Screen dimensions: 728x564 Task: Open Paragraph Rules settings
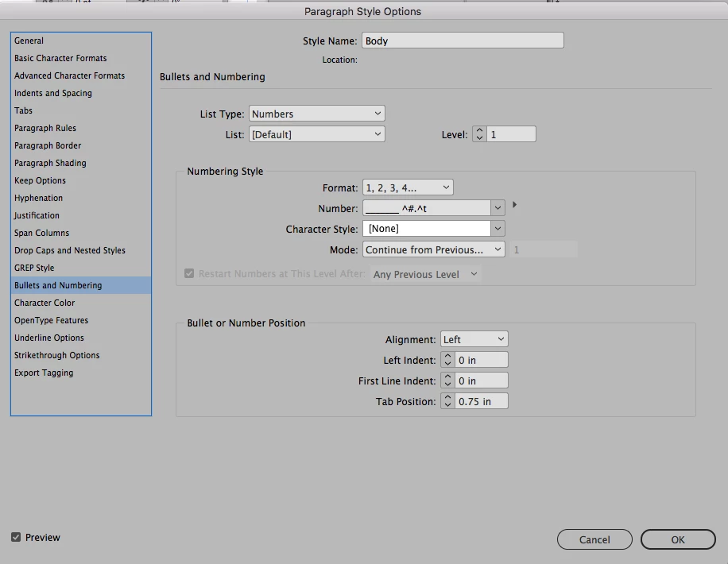(81, 128)
